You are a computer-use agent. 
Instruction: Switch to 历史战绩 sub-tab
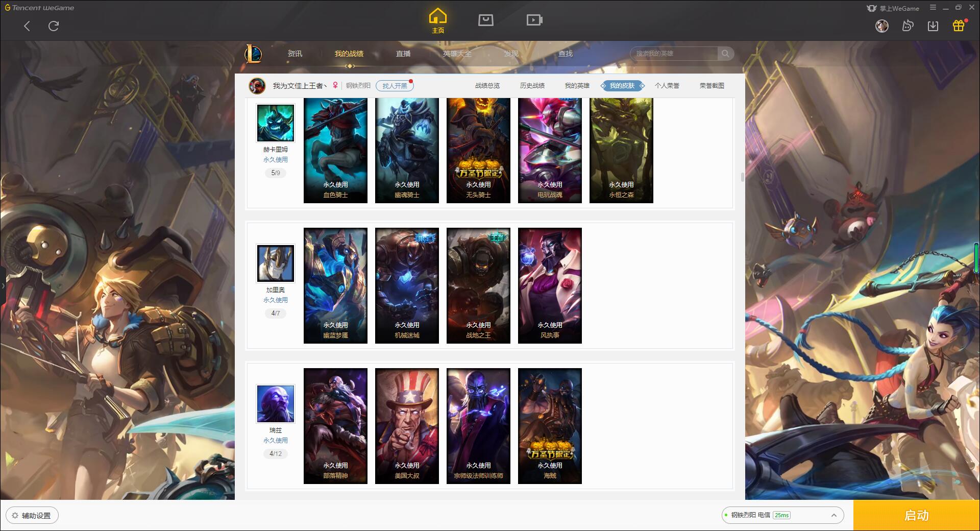coord(532,86)
